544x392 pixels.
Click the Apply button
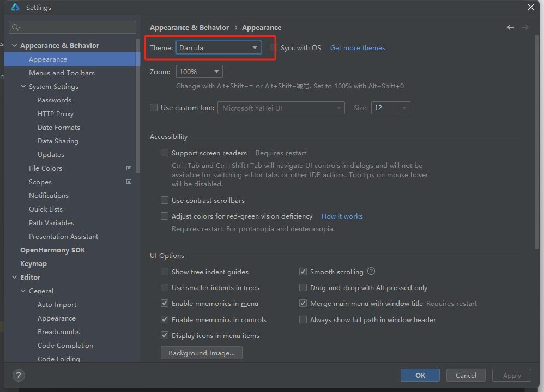tap(512, 375)
